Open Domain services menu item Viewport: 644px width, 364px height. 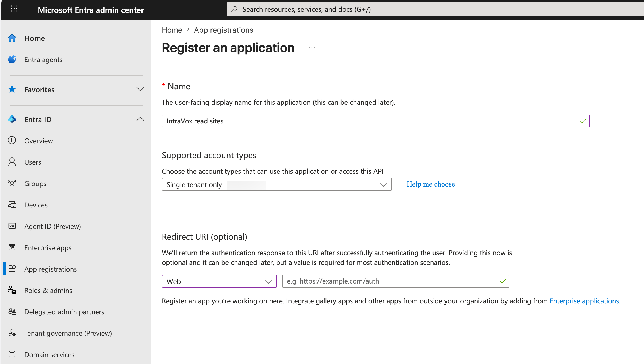pos(49,355)
